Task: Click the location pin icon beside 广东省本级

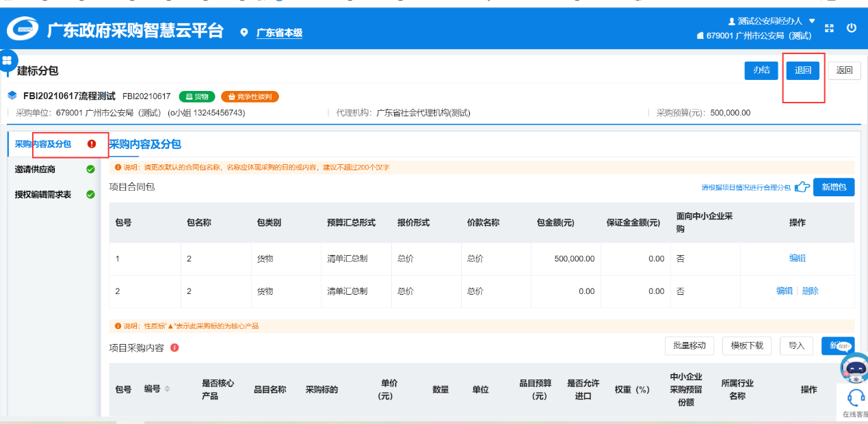Action: (x=244, y=33)
